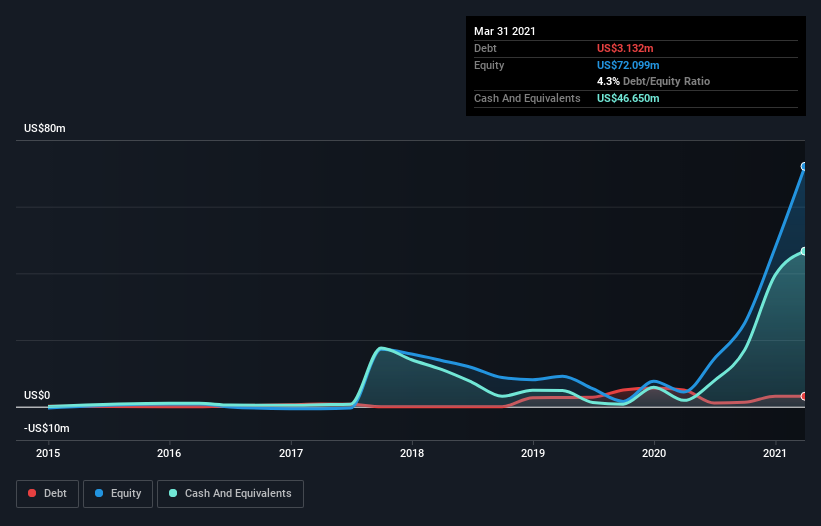Viewport: 821px width, 526px height.
Task: Toggle the Debt legend button
Action: (x=48, y=494)
